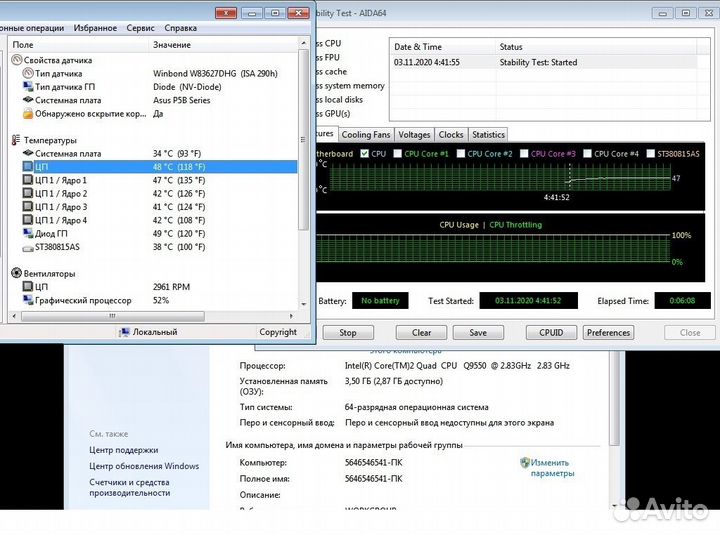
Task: Uncheck the CPU graph checkbox
Action: 366,154
